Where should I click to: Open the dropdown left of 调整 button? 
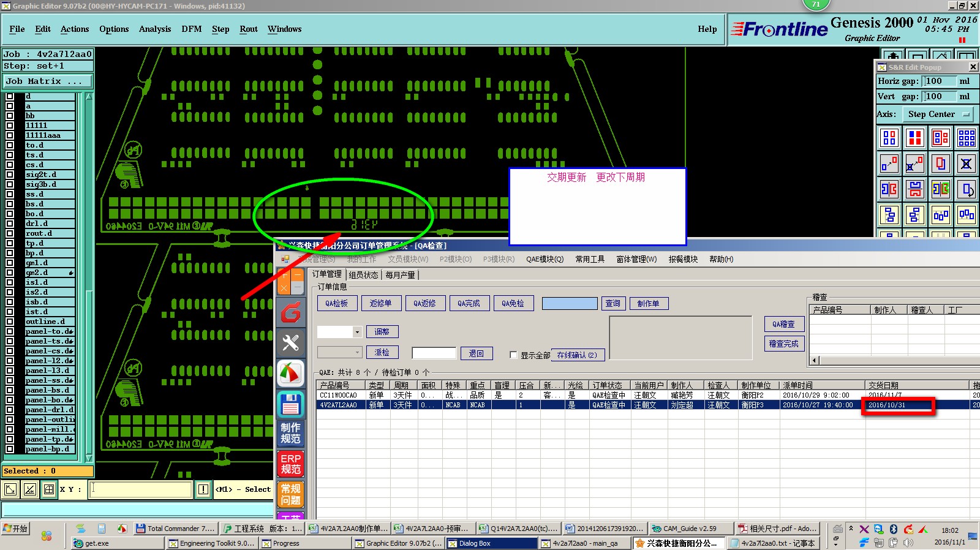click(x=357, y=332)
